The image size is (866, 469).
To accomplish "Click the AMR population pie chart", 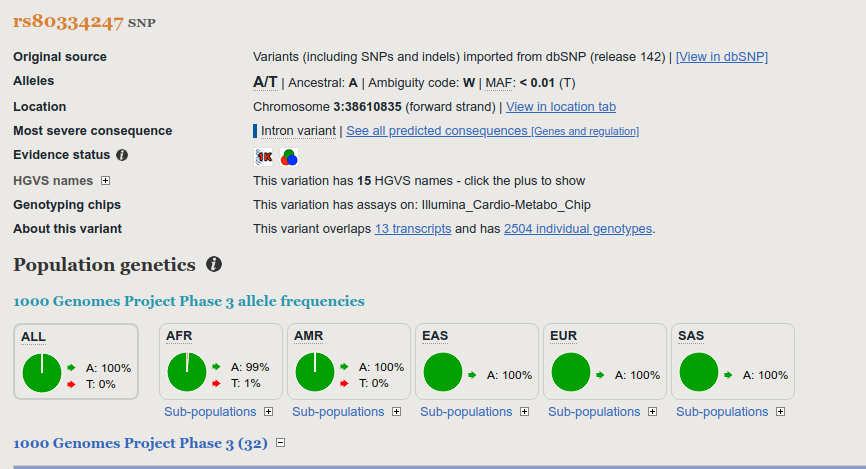I will click(315, 372).
